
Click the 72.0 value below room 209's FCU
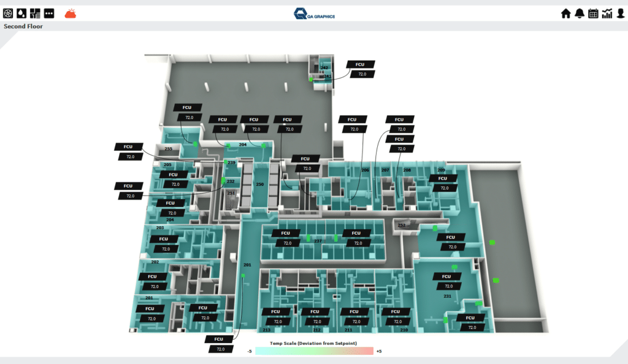tap(445, 188)
